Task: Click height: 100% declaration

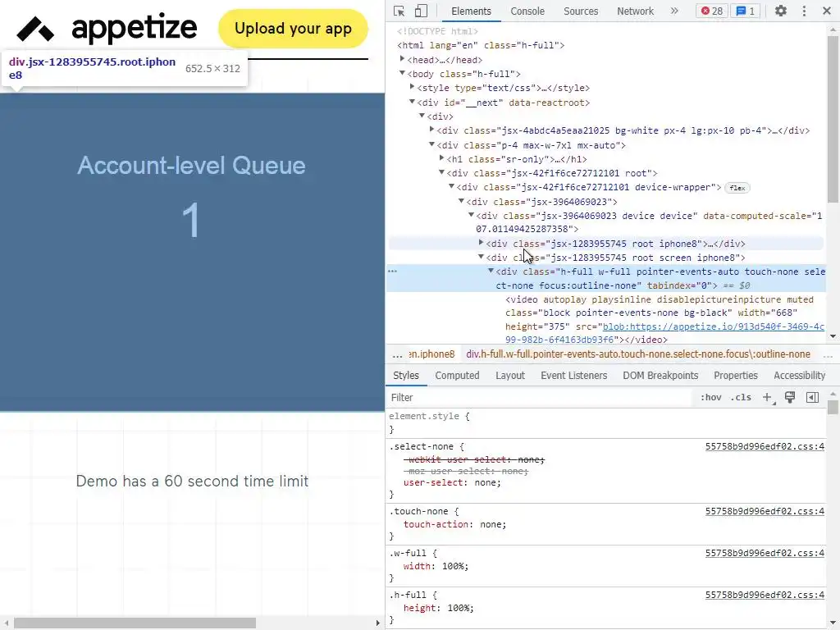Action: (x=439, y=608)
